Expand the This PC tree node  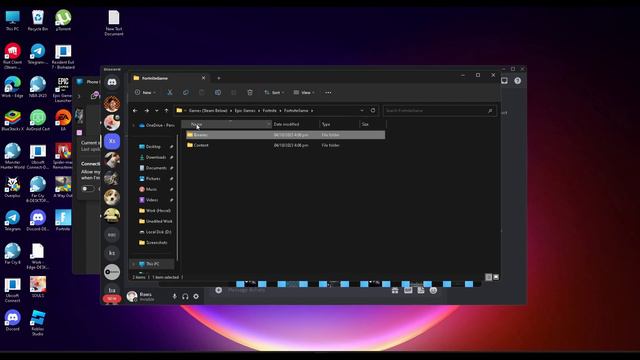pyautogui.click(x=133, y=264)
